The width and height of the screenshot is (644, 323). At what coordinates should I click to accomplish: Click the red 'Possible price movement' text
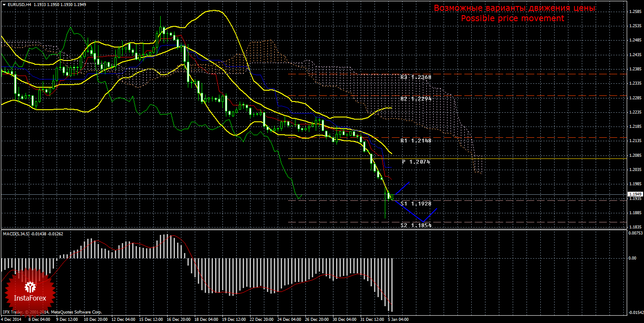click(x=512, y=19)
